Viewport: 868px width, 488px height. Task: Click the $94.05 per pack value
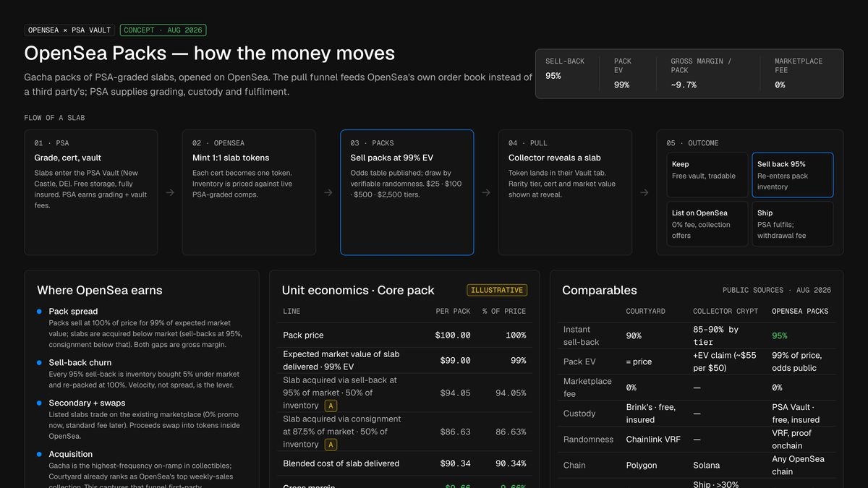tap(456, 393)
